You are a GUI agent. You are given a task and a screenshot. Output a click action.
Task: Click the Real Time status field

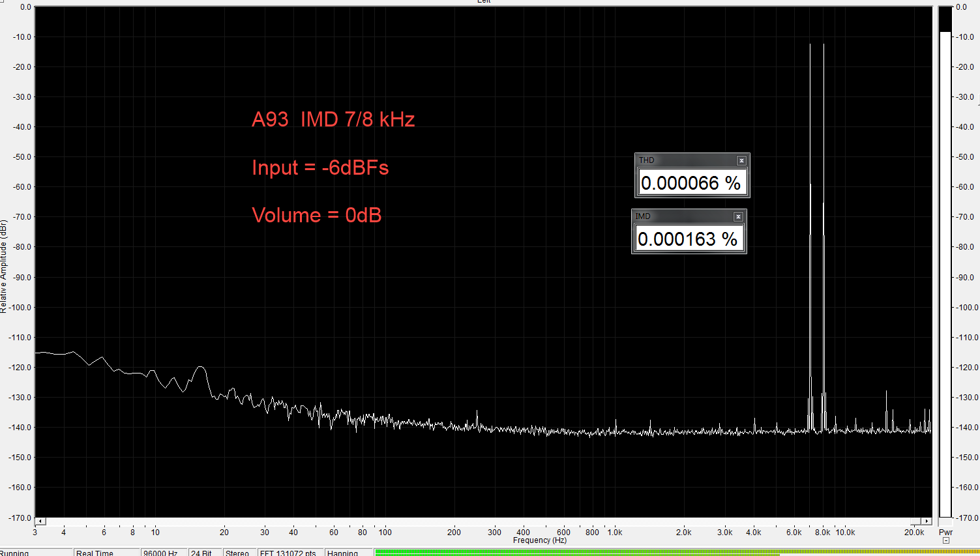point(106,553)
